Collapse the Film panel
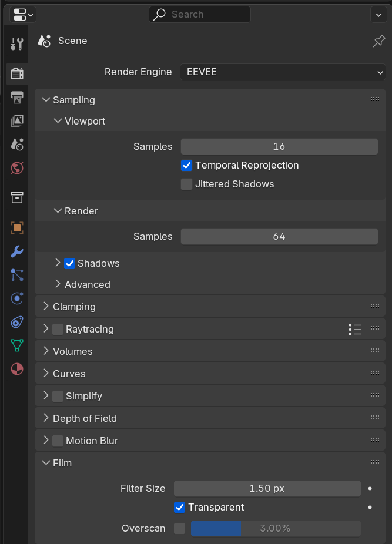The image size is (392, 544). coord(46,463)
